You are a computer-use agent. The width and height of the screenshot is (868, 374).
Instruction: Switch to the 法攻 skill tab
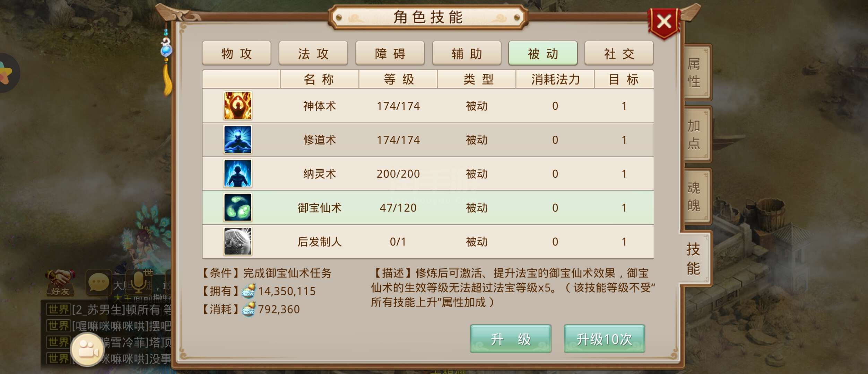(x=313, y=53)
